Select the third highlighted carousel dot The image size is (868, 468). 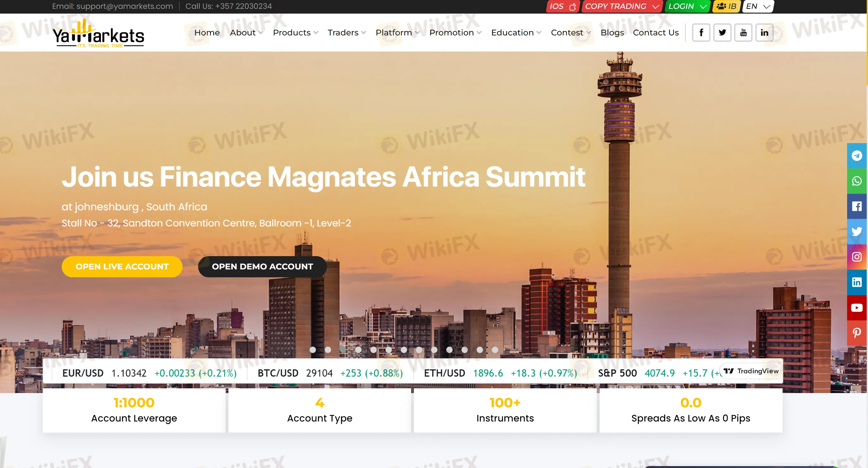click(343, 350)
